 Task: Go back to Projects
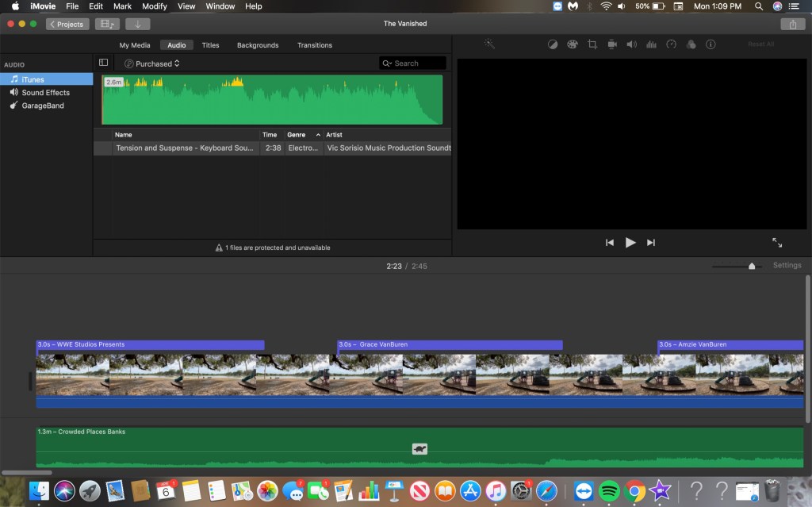tap(67, 24)
